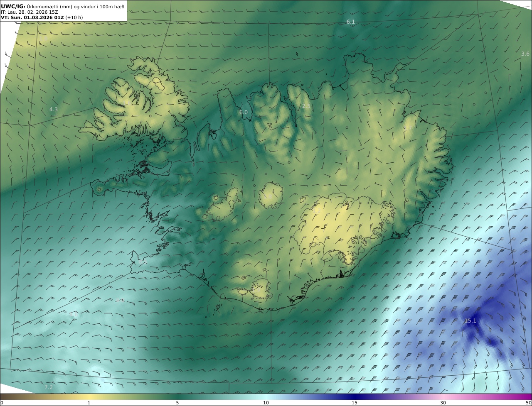Click the 'VT: Sun. 01.03.2026 01Z' line
Image resolution: width=532 pixels, height=406 pixels.
point(42,17)
